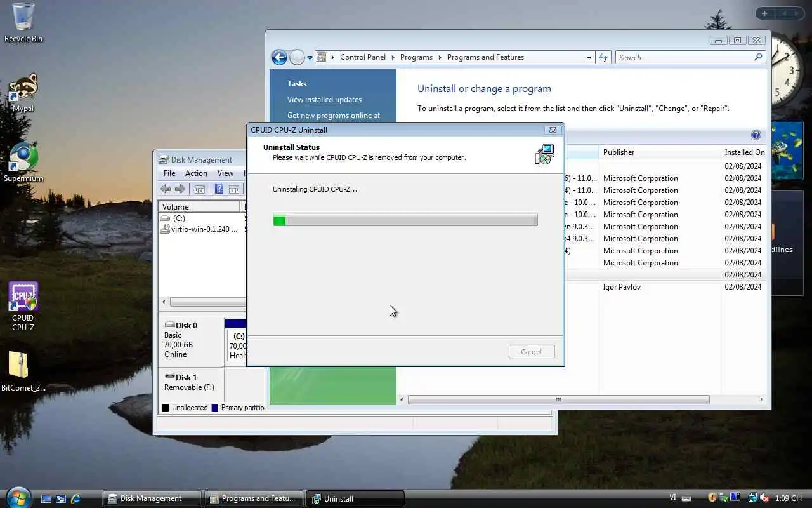The image size is (812, 508).
Task: Click Disk Management toolbar Forward arrow
Action: click(x=180, y=189)
